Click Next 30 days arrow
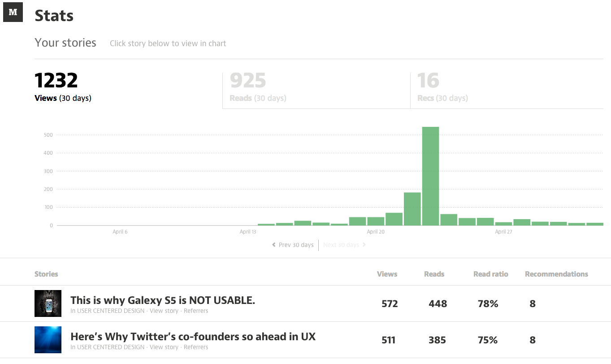This screenshot has height=364, width=611. 364,245
